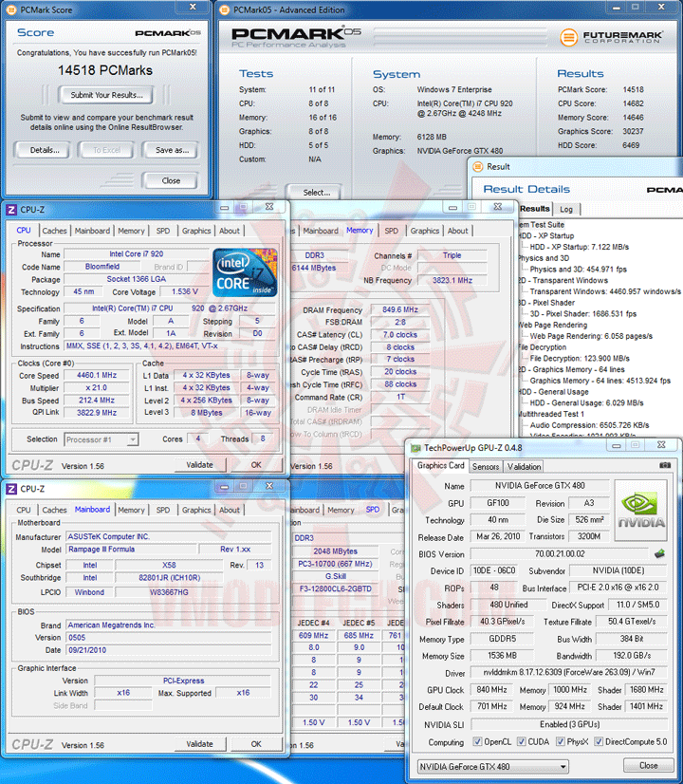The height and width of the screenshot is (784, 683).
Task: Click the NVIDIA SLI field 'Enabled (3 GPUs)'
Action: (569, 724)
